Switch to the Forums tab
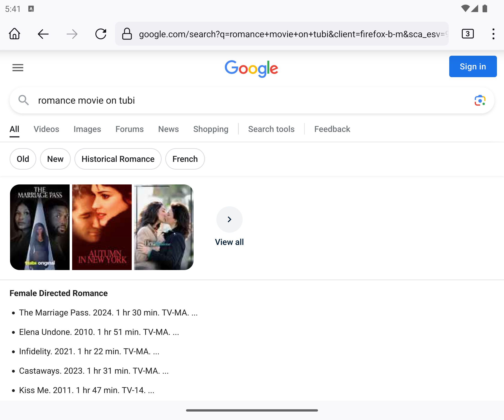504x420 pixels. (x=130, y=129)
